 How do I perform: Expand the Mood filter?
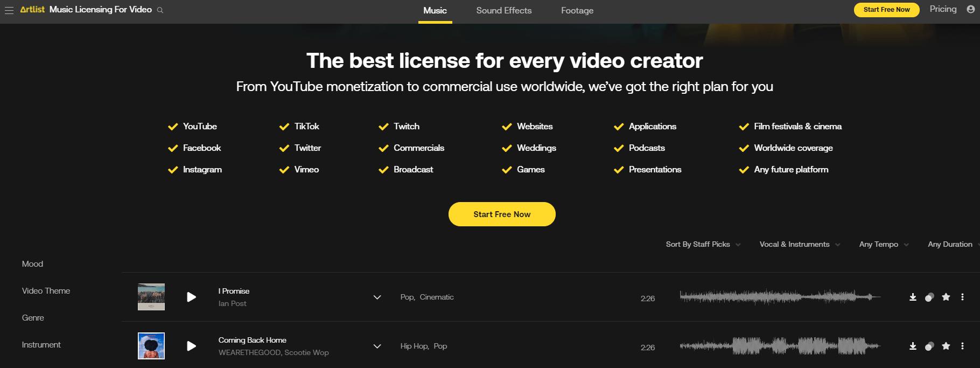[32, 264]
